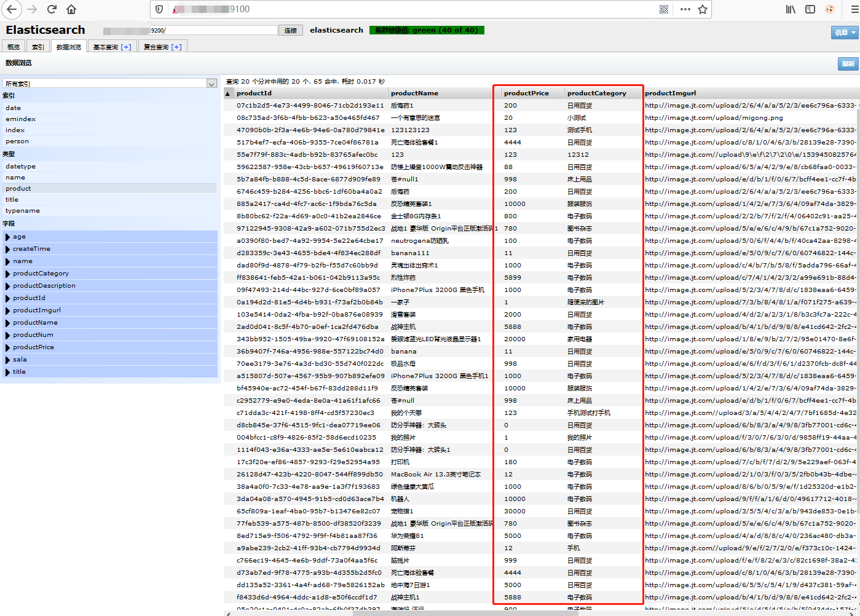Open the QR code icon in address bar
860x616 pixels.
664,9
